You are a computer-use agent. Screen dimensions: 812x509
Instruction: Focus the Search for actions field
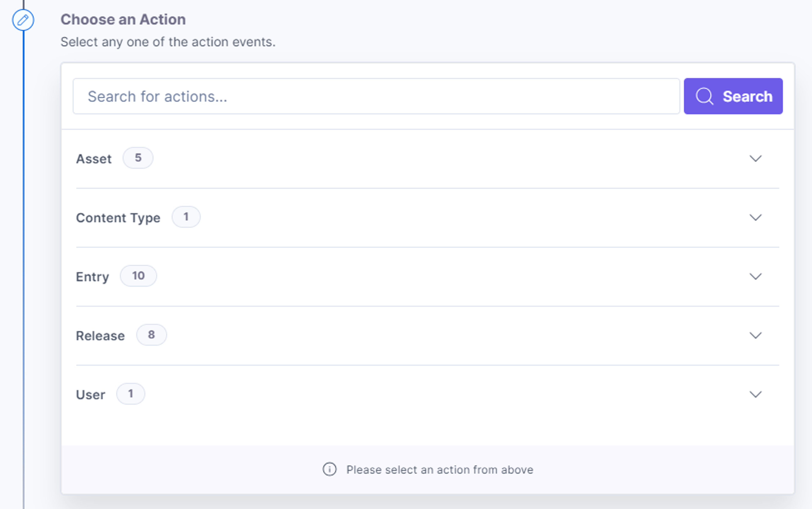pyautogui.click(x=376, y=96)
